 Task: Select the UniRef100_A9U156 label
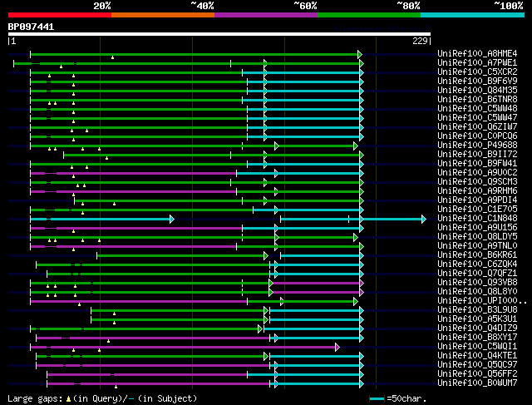coord(477,228)
